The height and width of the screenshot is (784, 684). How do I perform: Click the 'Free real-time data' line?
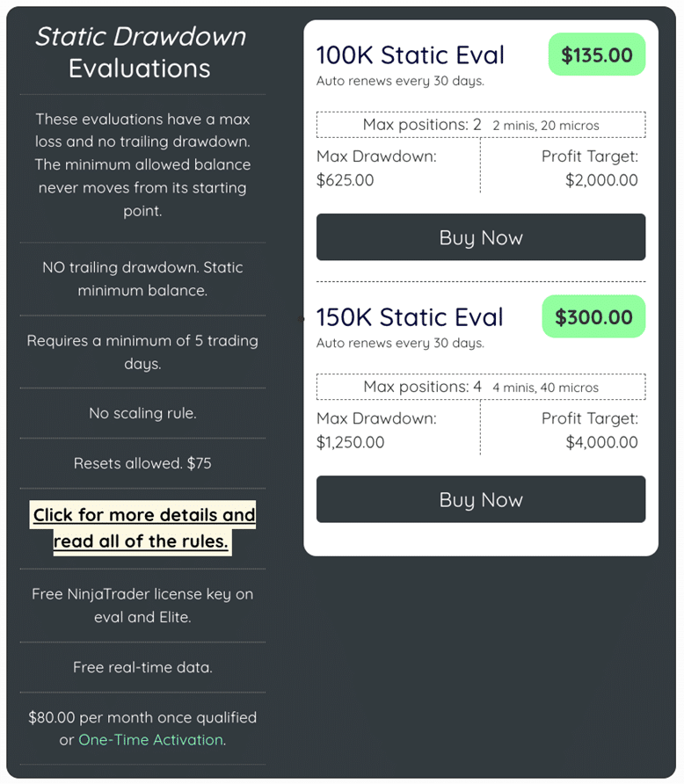(x=142, y=667)
